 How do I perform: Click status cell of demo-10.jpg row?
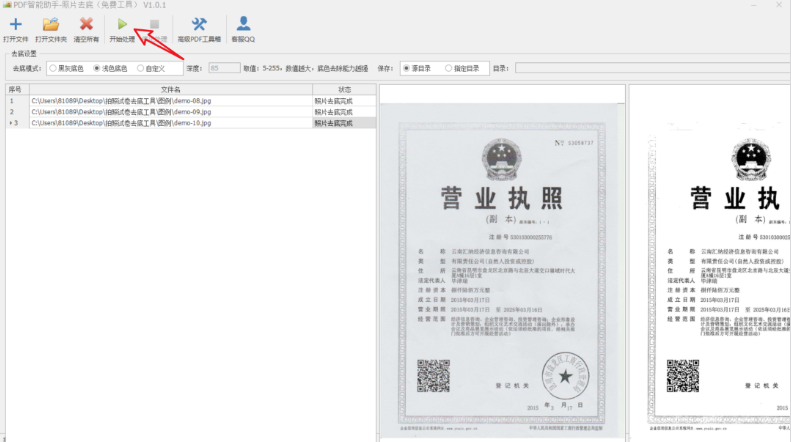pos(344,123)
